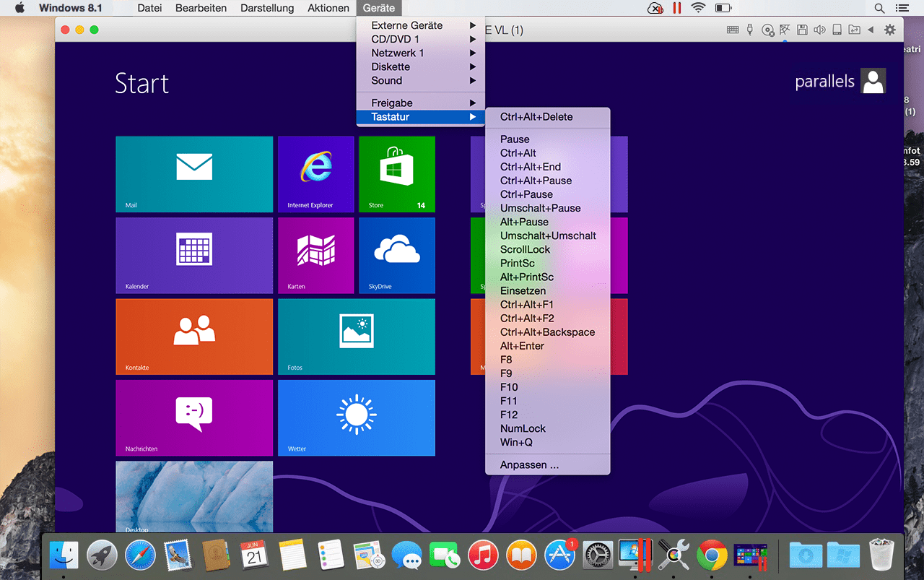Click the battery level indicator in the menu bar
This screenshot has height=580, width=924.
coord(722,8)
